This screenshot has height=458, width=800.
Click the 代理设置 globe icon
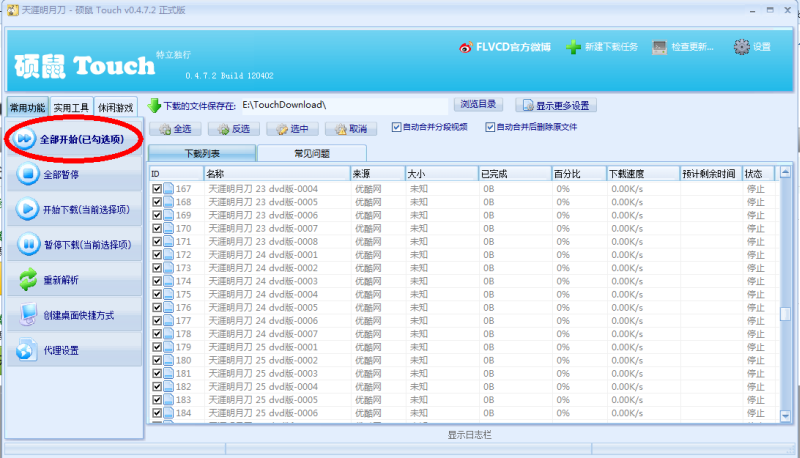(x=26, y=350)
